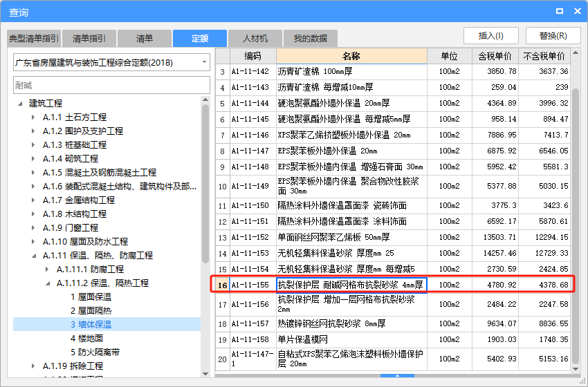Collapse the A.1.11 保温、隔热、防腐工程 node

(x=34, y=256)
